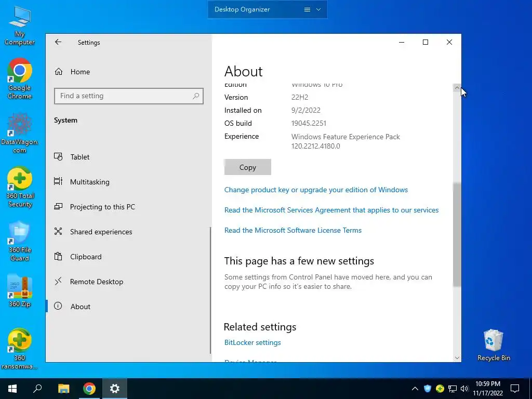This screenshot has width=532, height=399.
Task: Click the Shared experiences icon
Action: (58, 231)
